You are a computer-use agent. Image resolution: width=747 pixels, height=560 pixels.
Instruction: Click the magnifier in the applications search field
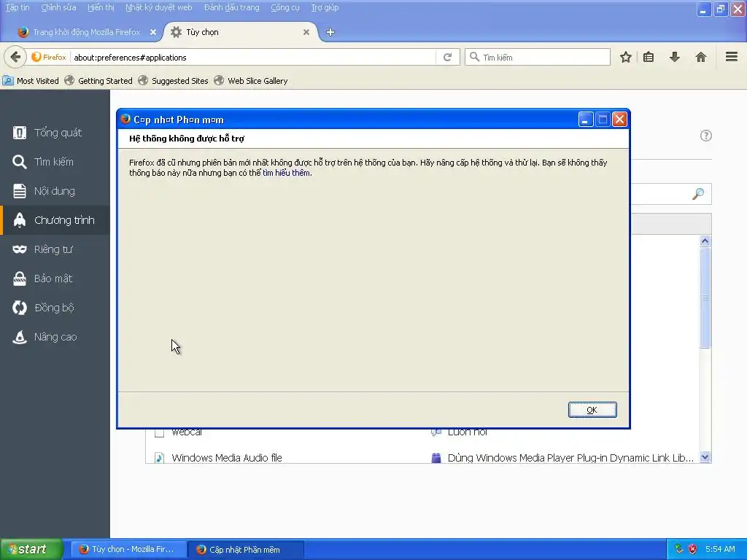(698, 194)
